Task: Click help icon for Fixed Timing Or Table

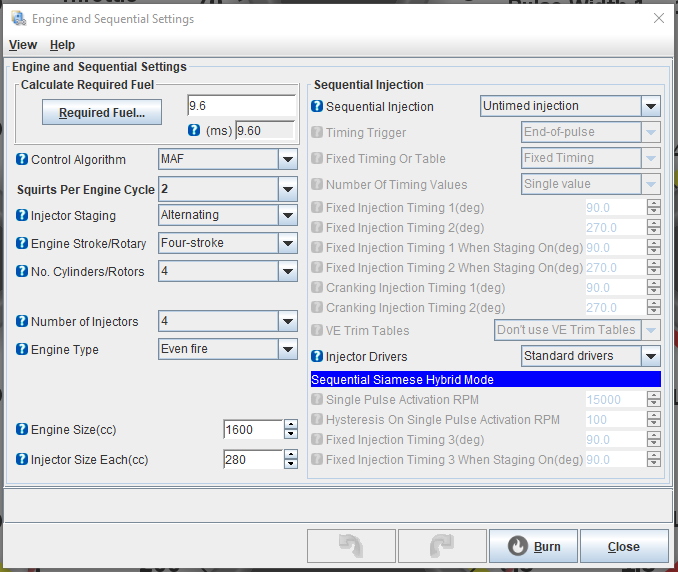Action: [x=317, y=158]
